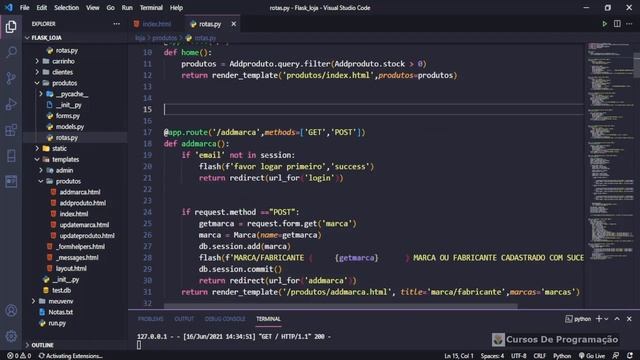This screenshot has width=640, height=360.
Task: Open the Run and Debug view
Action: [x=11, y=104]
